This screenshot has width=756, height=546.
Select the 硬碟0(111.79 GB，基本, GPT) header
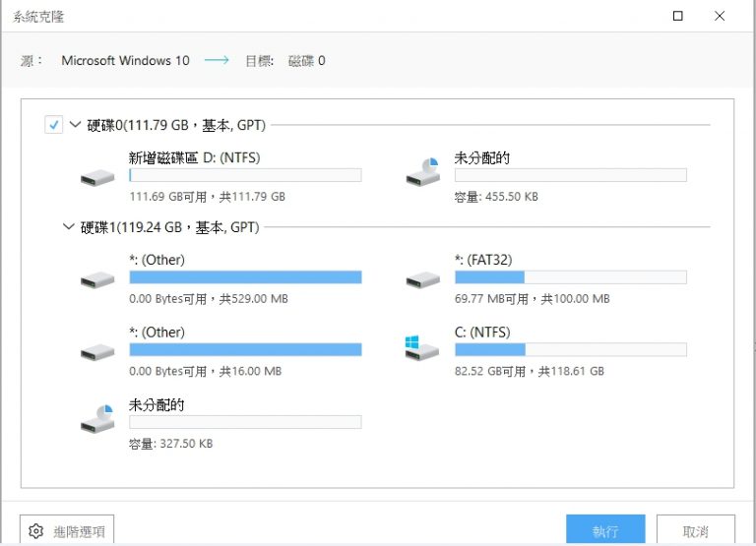176,125
